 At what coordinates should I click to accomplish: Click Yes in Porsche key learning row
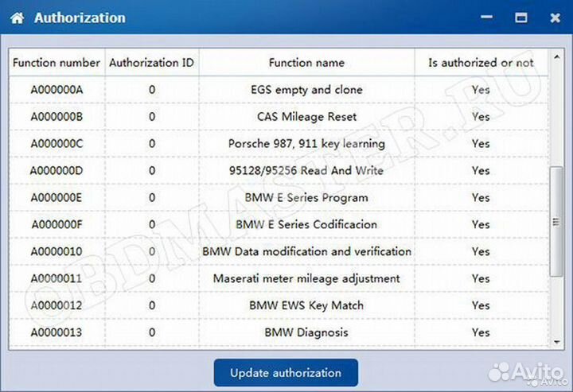click(481, 144)
